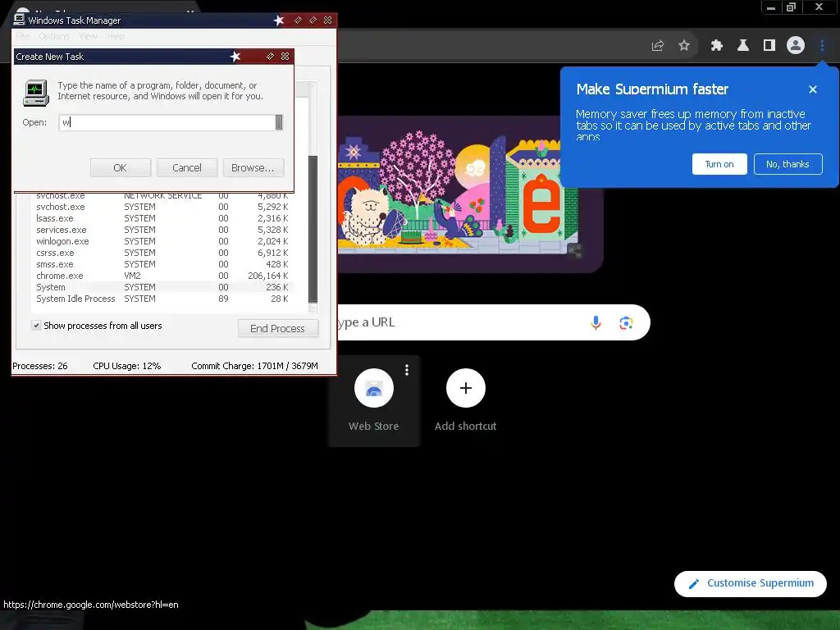Start voice search with microphone icon
This screenshot has height=630, width=840.
(596, 322)
